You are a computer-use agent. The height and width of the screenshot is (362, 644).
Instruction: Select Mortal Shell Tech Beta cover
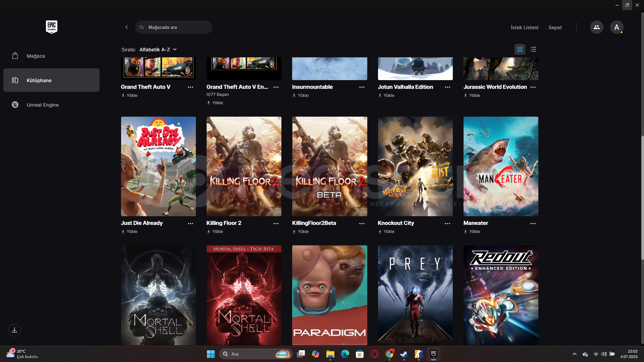tap(244, 295)
